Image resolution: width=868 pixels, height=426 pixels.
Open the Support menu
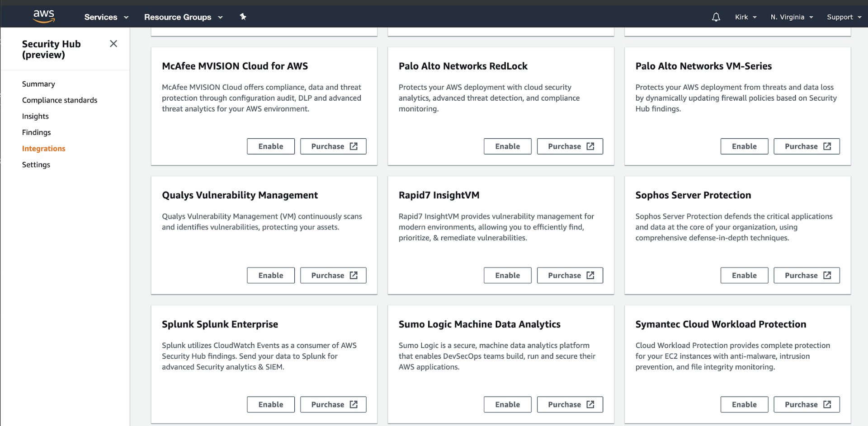coord(844,17)
